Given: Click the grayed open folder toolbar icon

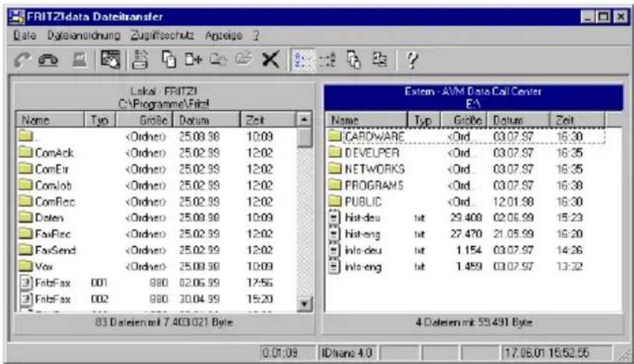Looking at the screenshot, I should tap(244, 59).
